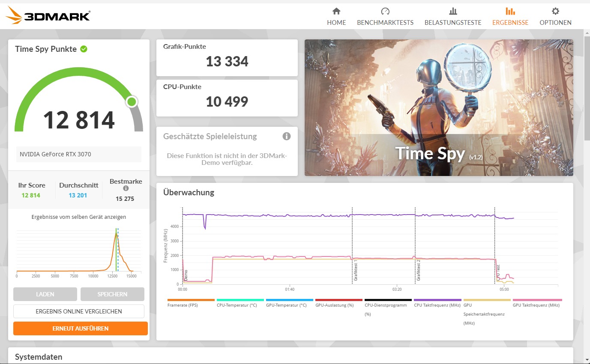Toggle the GPU-Temperatur (°C) legend entry

pos(290,303)
